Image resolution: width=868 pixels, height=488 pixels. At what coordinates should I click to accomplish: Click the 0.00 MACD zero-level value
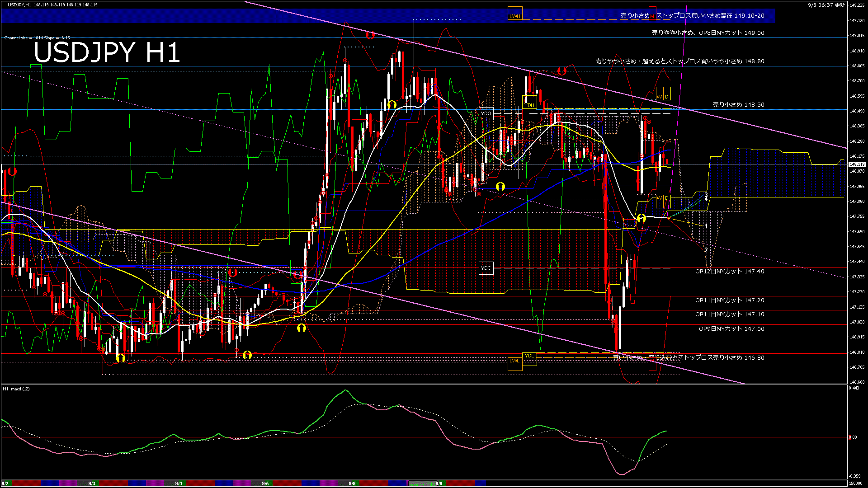tap(853, 437)
